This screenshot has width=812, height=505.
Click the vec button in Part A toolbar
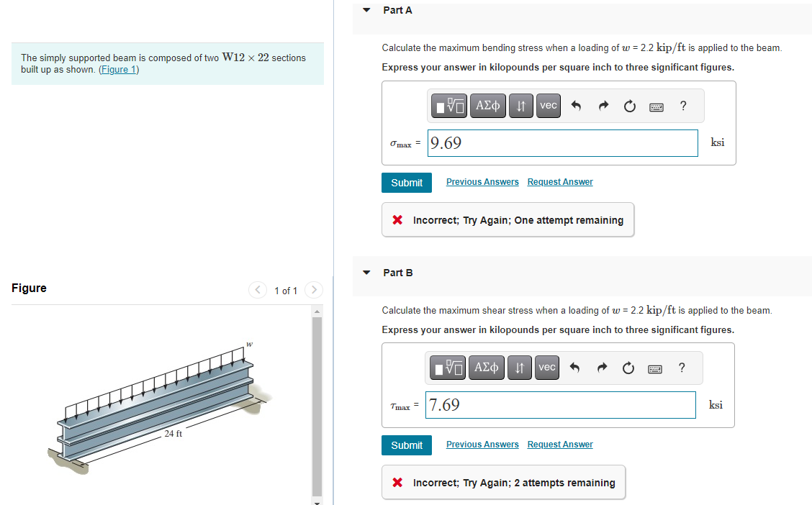(x=549, y=106)
